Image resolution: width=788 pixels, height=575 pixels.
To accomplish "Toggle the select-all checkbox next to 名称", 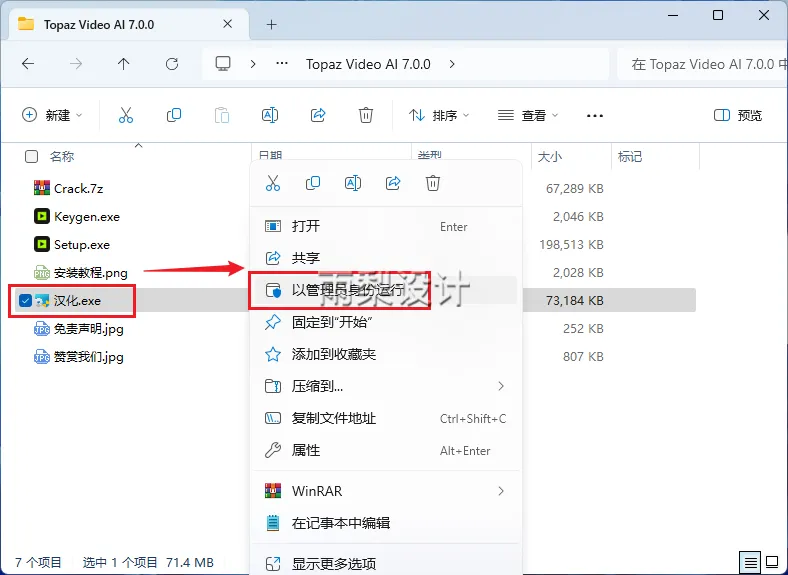I will pyautogui.click(x=31, y=156).
